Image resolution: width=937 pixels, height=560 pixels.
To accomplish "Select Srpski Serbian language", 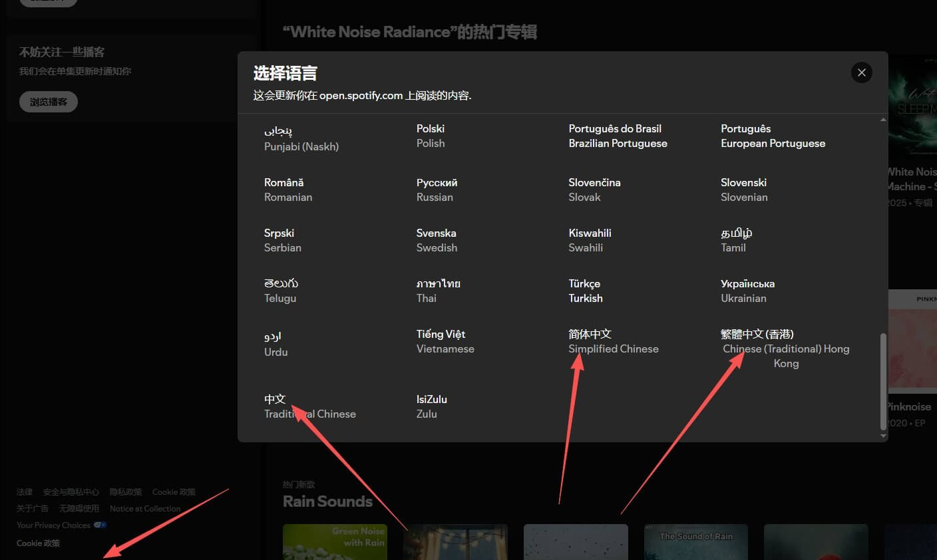I will pyautogui.click(x=283, y=240).
